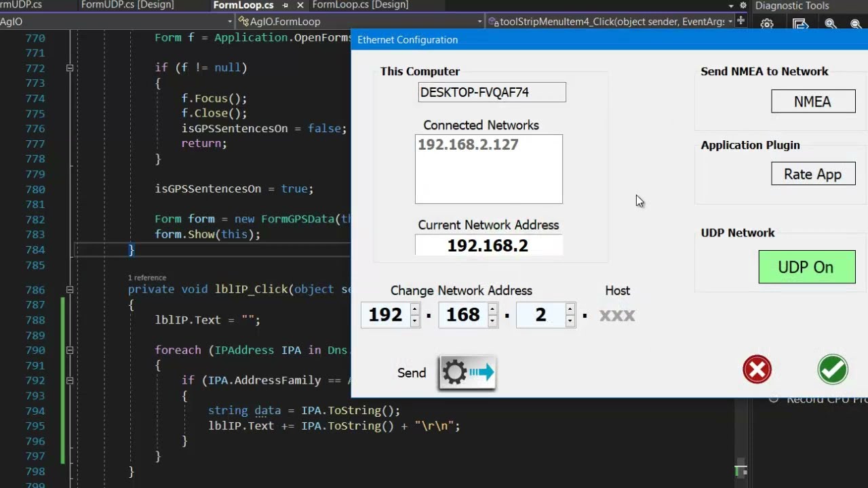The height and width of the screenshot is (488, 868).
Task: Click the Connected Networks list box
Action: (x=488, y=169)
